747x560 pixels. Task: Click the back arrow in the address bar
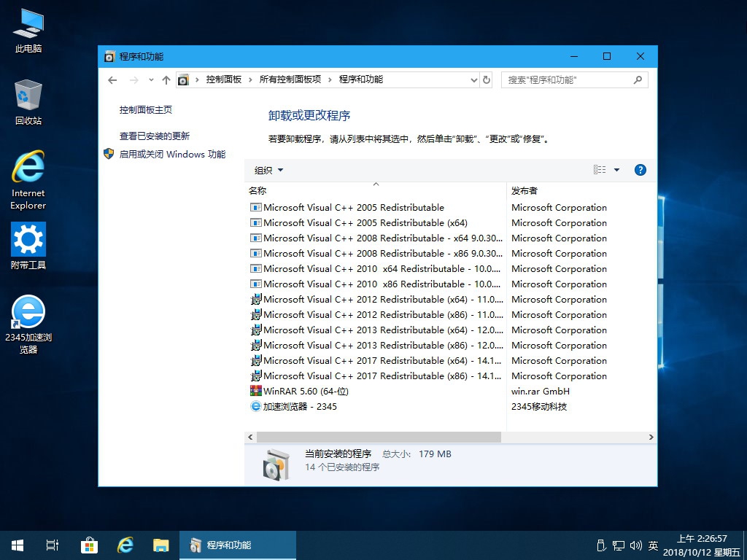(112, 80)
